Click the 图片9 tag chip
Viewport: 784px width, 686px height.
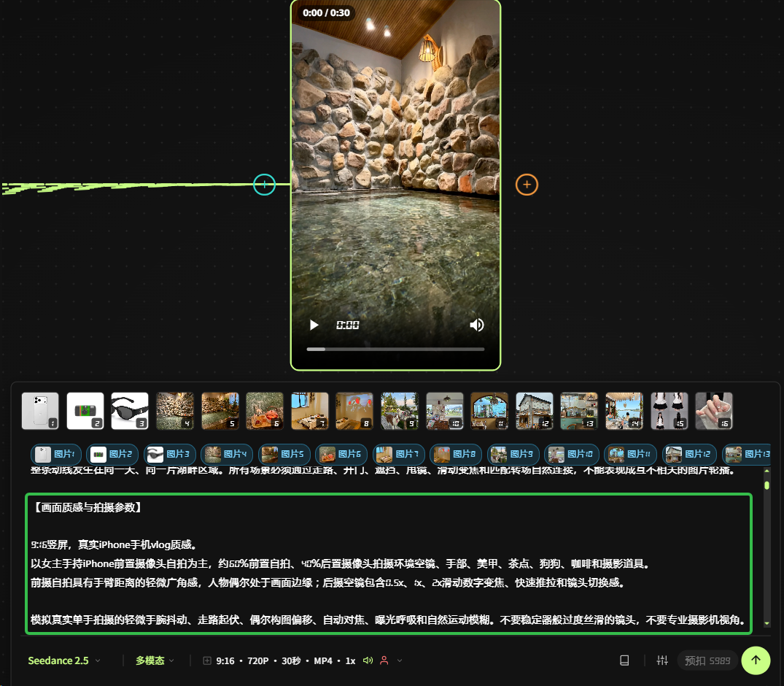(x=513, y=455)
